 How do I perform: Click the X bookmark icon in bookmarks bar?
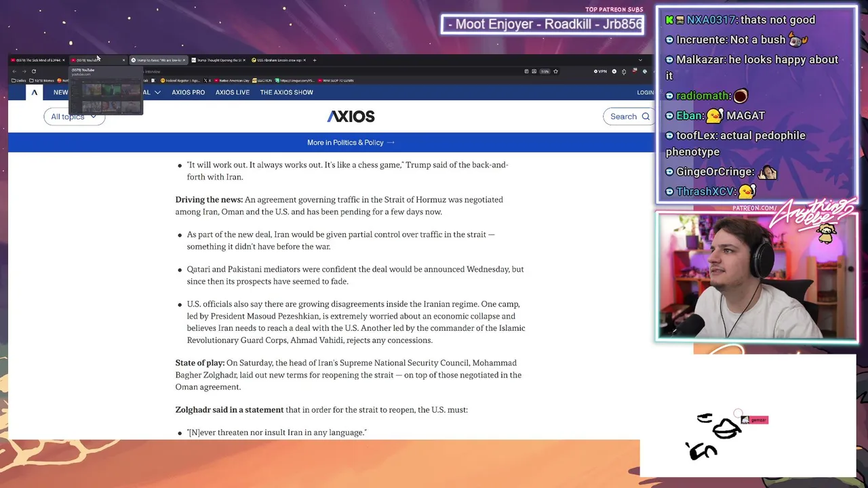(x=209, y=81)
